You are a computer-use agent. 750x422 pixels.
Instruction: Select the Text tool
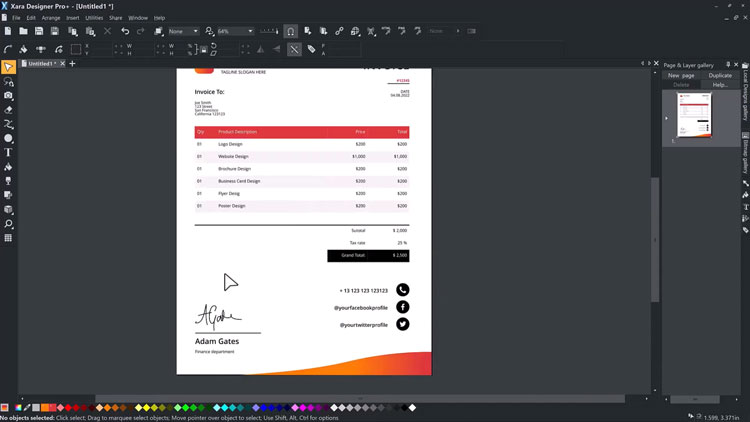click(8, 153)
